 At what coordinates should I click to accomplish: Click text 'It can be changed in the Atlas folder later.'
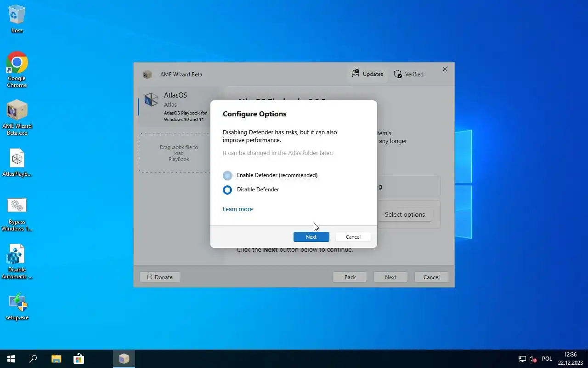click(x=278, y=153)
